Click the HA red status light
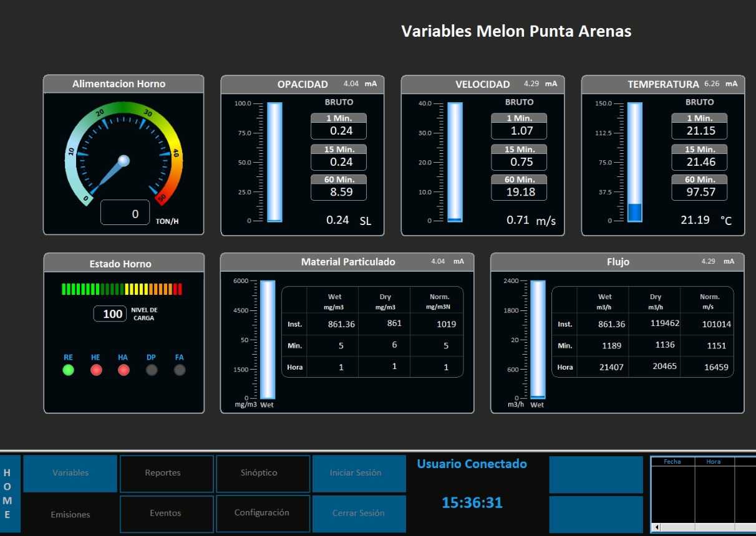The image size is (756, 536). click(x=124, y=370)
